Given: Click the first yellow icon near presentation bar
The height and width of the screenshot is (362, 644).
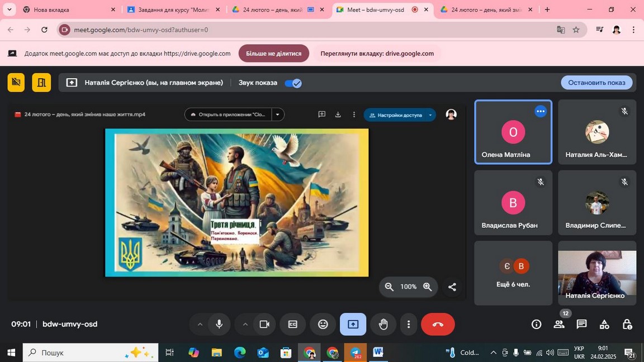Looking at the screenshot, I should (16, 83).
